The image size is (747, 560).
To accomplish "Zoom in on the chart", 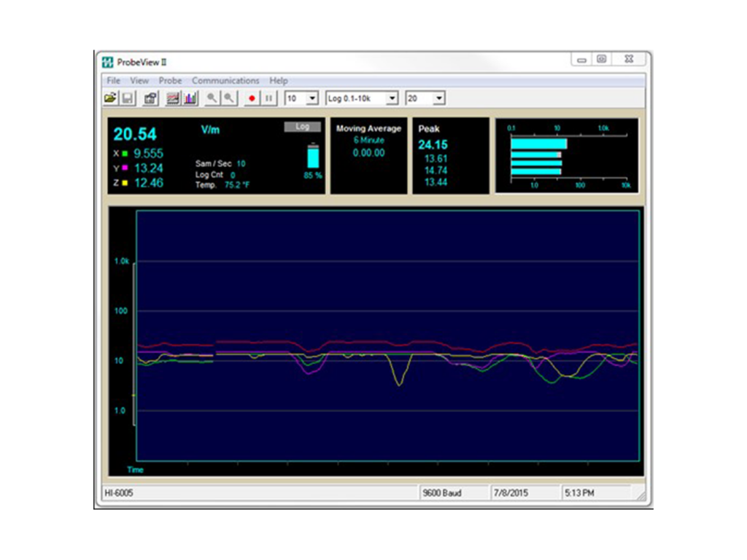I will click(x=212, y=98).
